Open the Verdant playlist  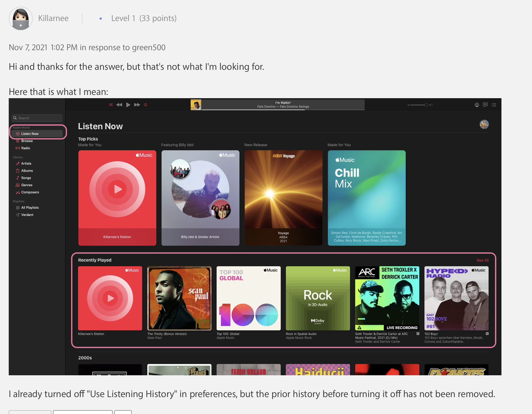click(27, 215)
